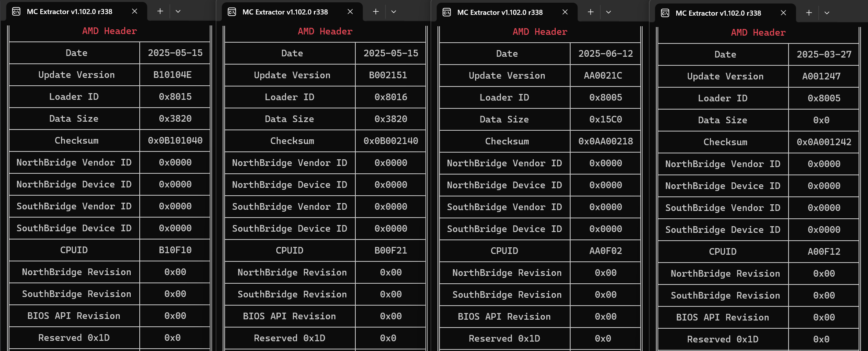Open a new tab in the B10104E window
868x351 pixels.
(160, 11)
